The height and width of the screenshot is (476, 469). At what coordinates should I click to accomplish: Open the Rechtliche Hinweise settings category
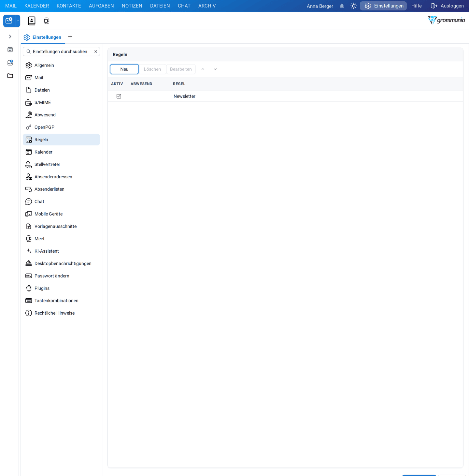61,313
